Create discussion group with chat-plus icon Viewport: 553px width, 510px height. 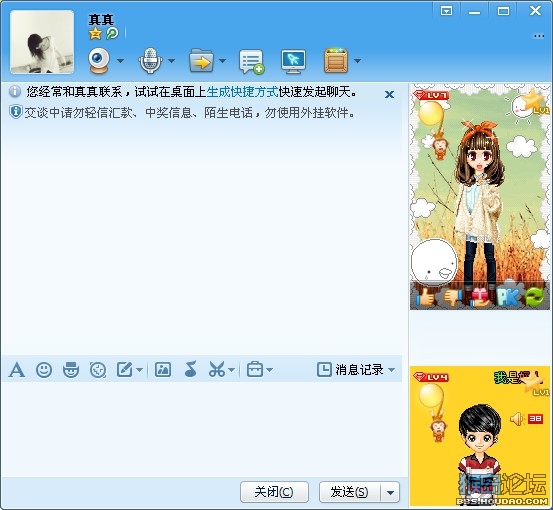point(251,62)
